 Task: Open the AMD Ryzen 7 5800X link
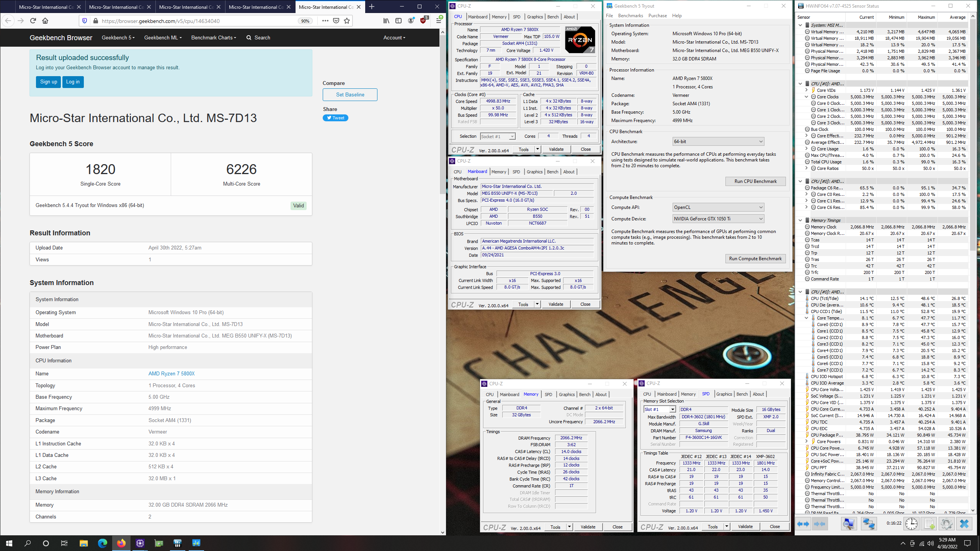tap(171, 373)
